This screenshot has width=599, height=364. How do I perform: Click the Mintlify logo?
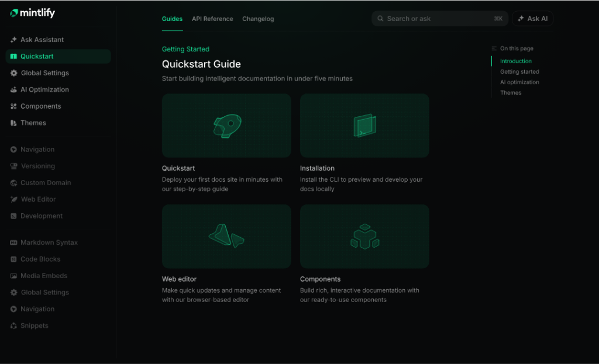click(x=30, y=12)
